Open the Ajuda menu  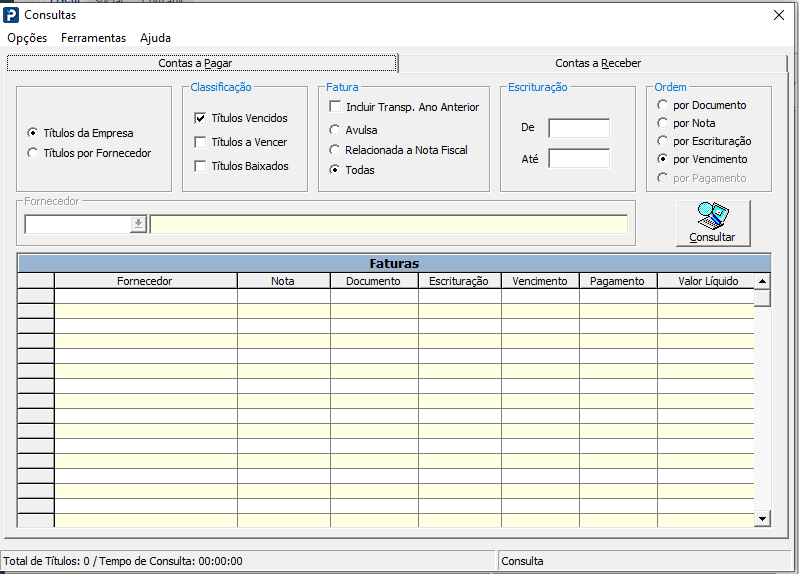[x=155, y=38]
